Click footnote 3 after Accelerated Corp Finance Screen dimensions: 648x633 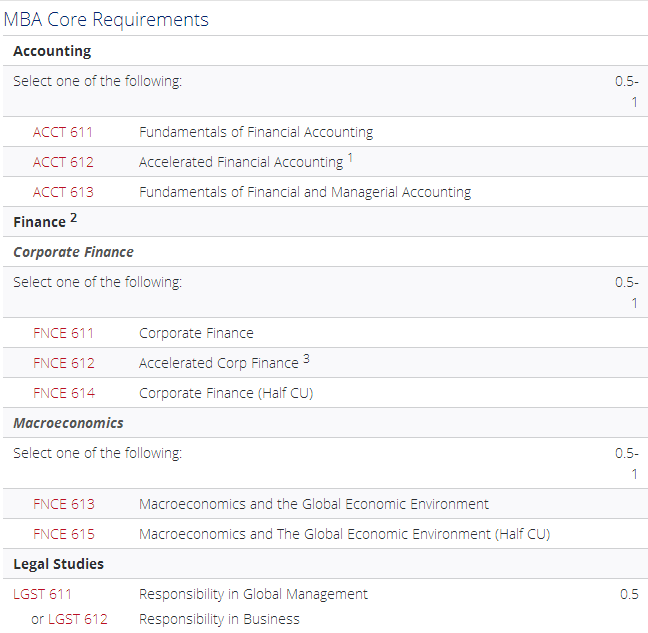point(306,359)
